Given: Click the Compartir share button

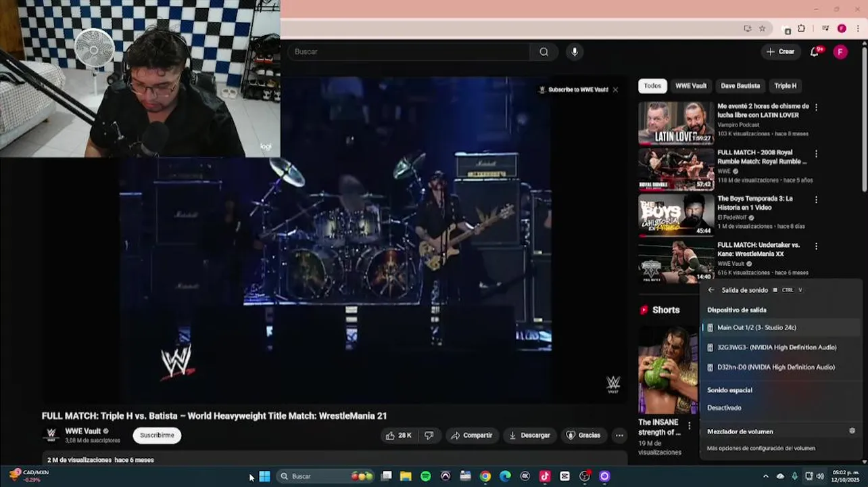Looking at the screenshot, I should pos(472,436).
